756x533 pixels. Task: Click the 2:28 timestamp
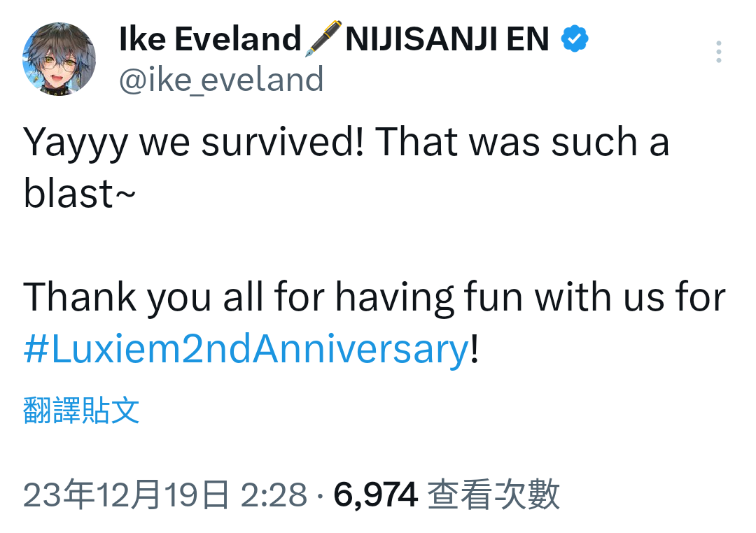click(x=274, y=495)
